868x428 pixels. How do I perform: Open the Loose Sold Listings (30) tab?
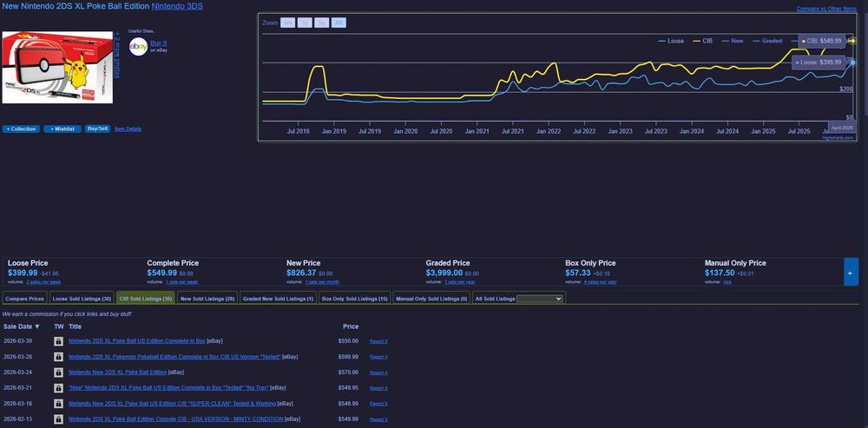point(82,299)
